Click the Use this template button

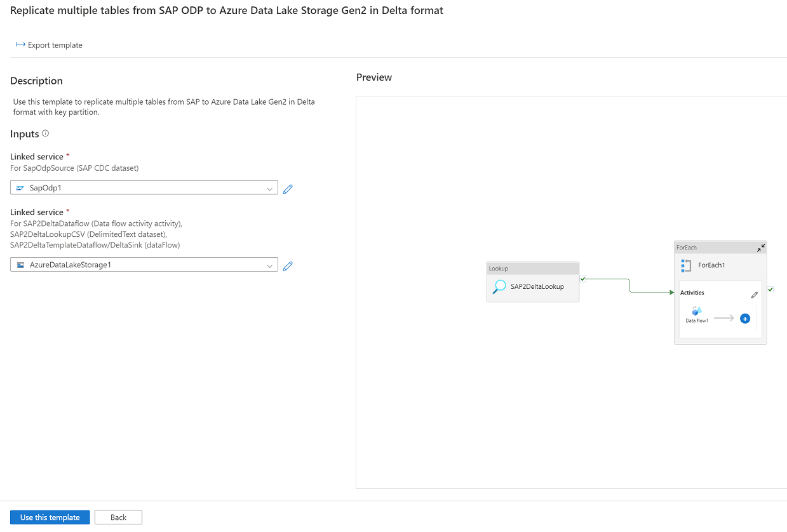click(50, 517)
